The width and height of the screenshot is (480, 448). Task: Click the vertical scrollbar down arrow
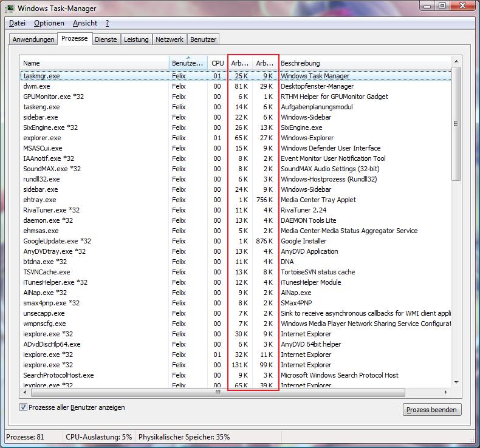(456, 382)
